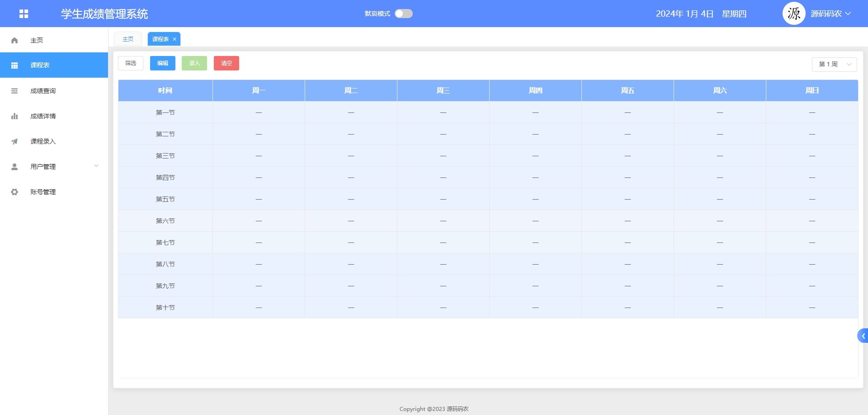Close the 课程表 tab
Screen dimensions: 868x415
tap(175, 39)
